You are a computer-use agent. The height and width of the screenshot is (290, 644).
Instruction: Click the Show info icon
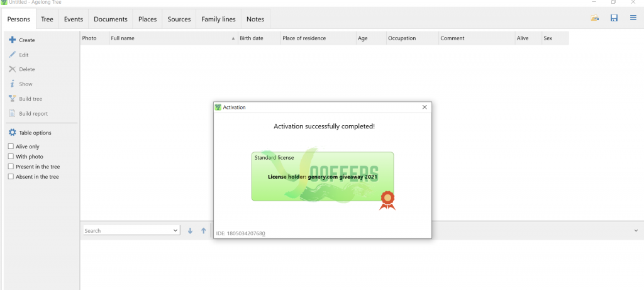pyautogui.click(x=13, y=84)
